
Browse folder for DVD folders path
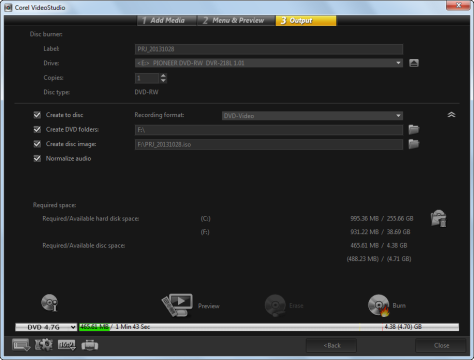[414, 129]
